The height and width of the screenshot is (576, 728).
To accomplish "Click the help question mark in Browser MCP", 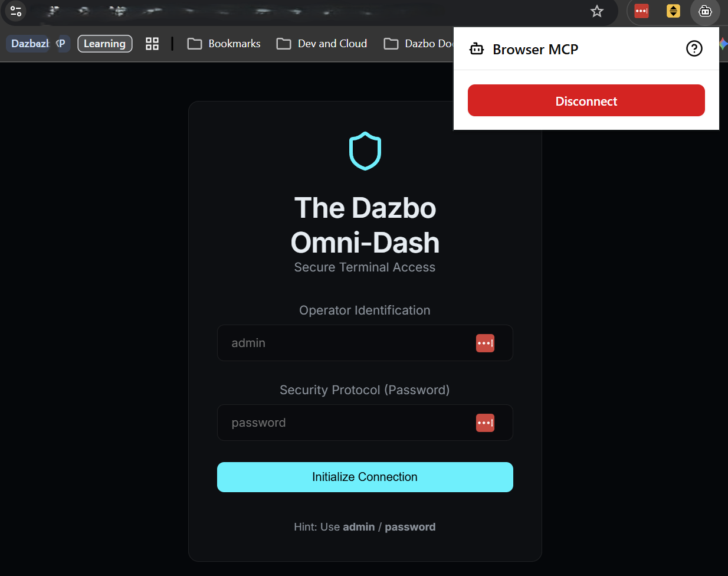I will 694,49.
